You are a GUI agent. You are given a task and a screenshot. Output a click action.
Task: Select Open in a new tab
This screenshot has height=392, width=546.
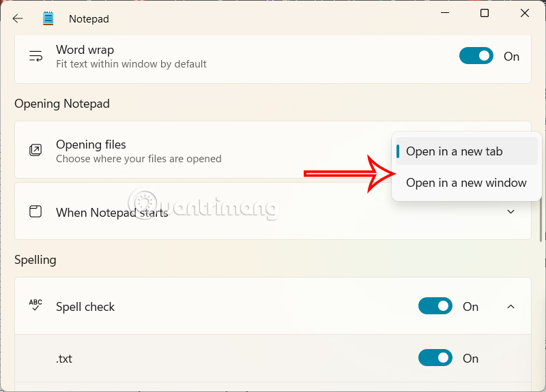(467, 151)
